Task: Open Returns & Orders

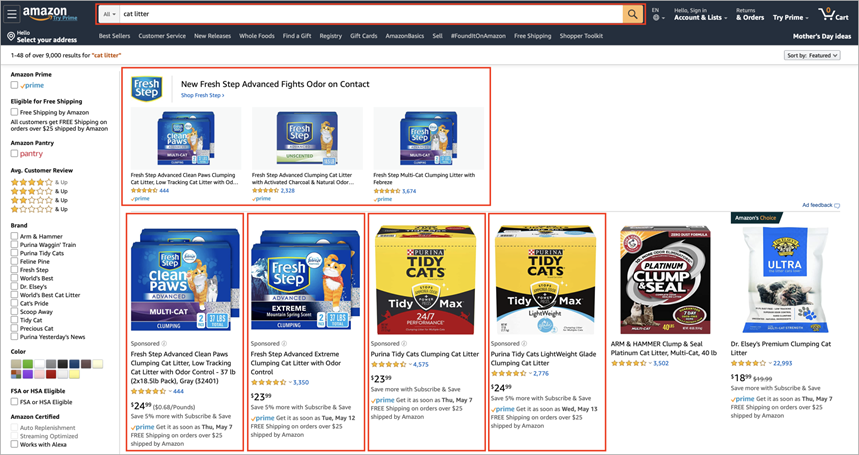Action: click(750, 14)
